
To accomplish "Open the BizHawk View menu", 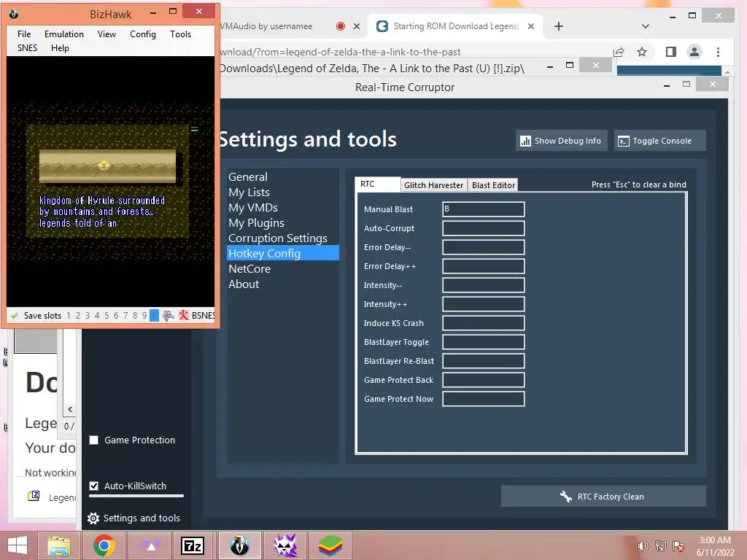I will tap(107, 34).
